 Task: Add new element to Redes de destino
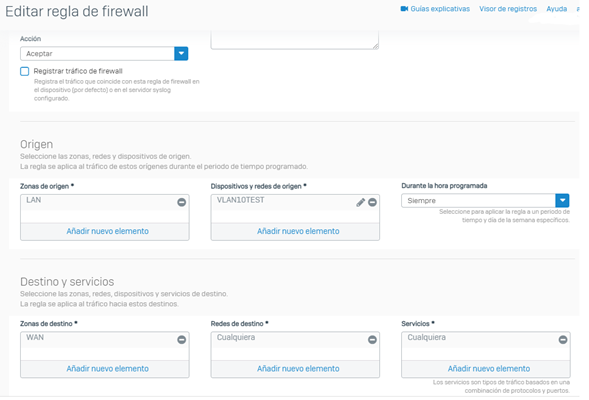(298, 369)
